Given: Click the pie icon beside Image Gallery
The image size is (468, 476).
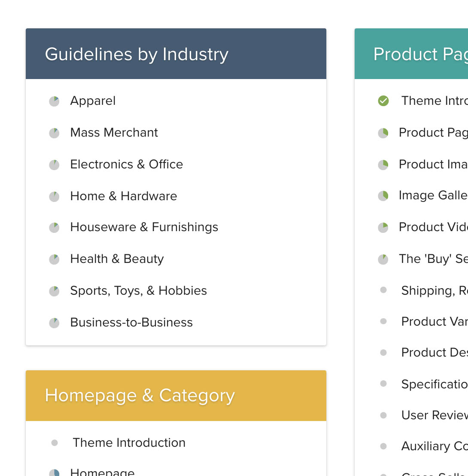Looking at the screenshot, I should (383, 196).
